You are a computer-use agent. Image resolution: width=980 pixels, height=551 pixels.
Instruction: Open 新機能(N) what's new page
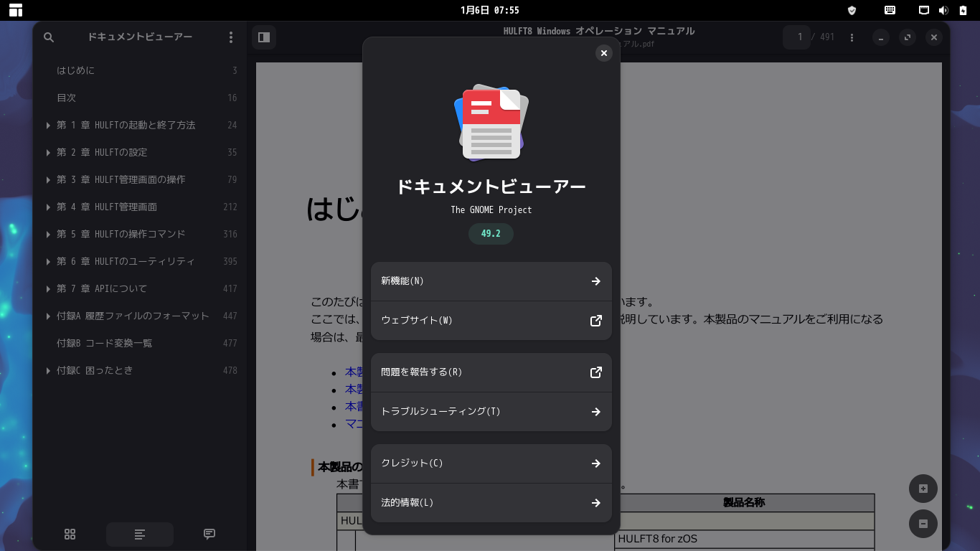491,281
